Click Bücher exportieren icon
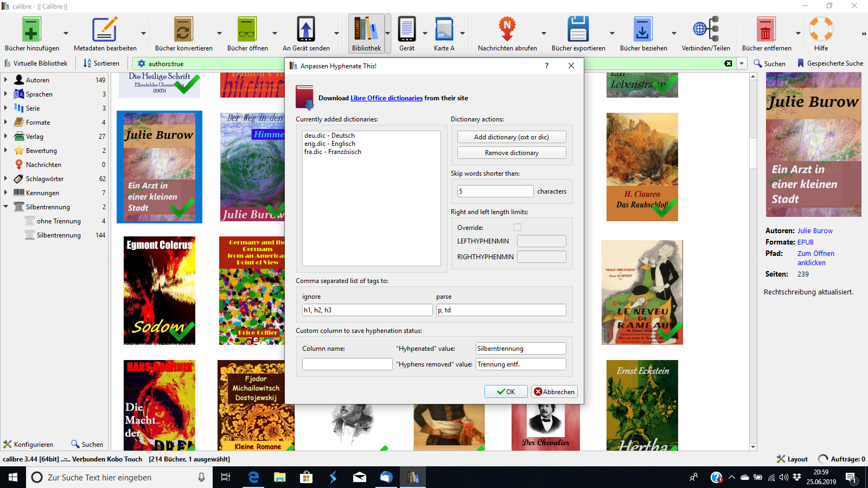 click(578, 29)
